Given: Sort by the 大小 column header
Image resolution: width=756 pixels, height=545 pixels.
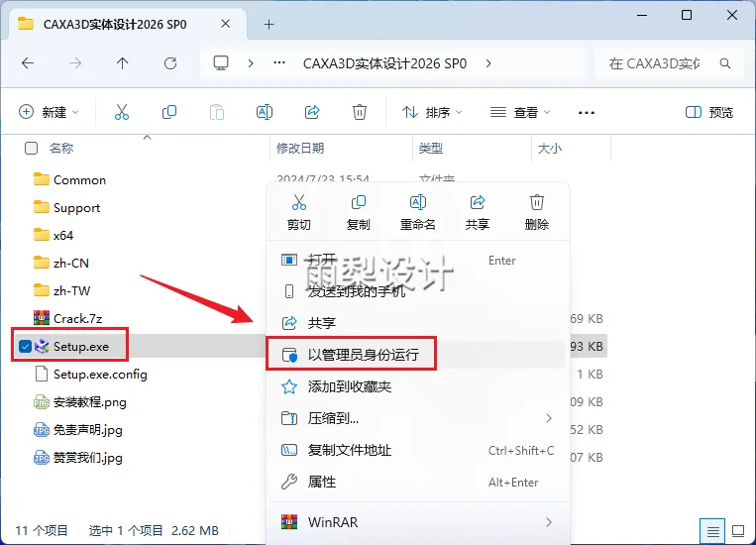Looking at the screenshot, I should 550,148.
